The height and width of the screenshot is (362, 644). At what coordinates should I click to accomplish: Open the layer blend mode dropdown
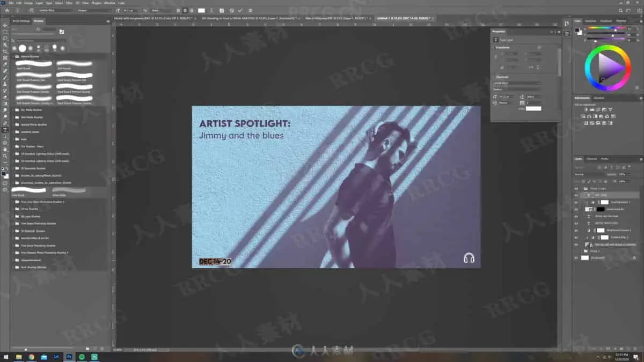click(589, 174)
